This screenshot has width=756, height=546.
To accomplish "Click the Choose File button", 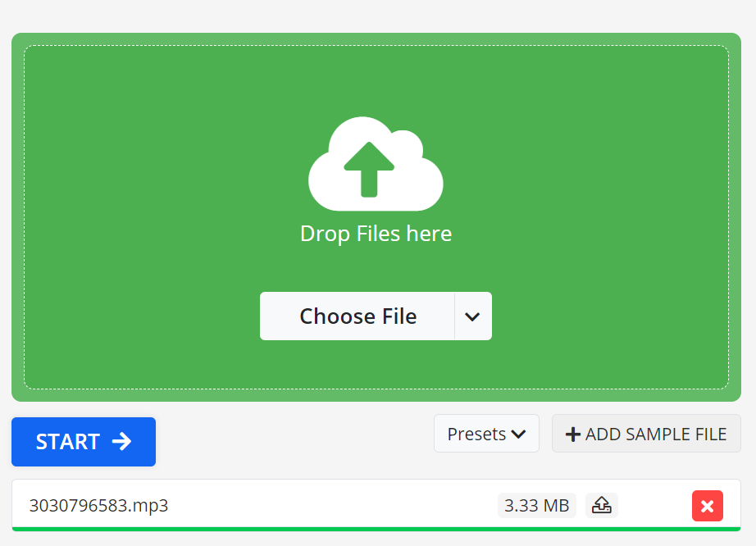I will tap(358, 316).
